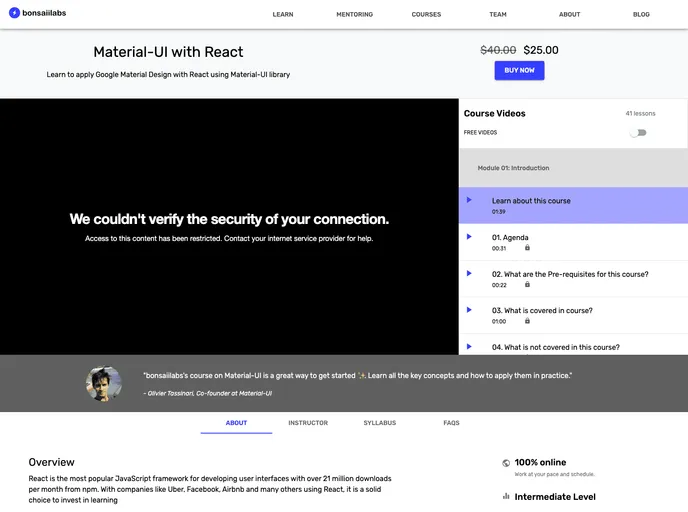Viewport: 688px width, 512px height.
Task: Click play icon next to 01. Agenda
Action: pos(469,237)
